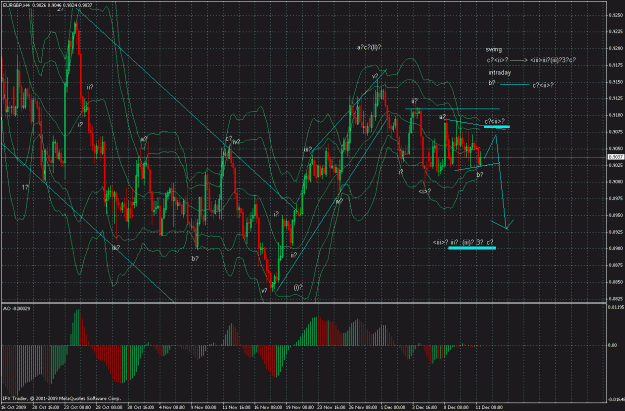
Task: Click the AO scale's -0.01646 bottom label
Action: [616, 399]
